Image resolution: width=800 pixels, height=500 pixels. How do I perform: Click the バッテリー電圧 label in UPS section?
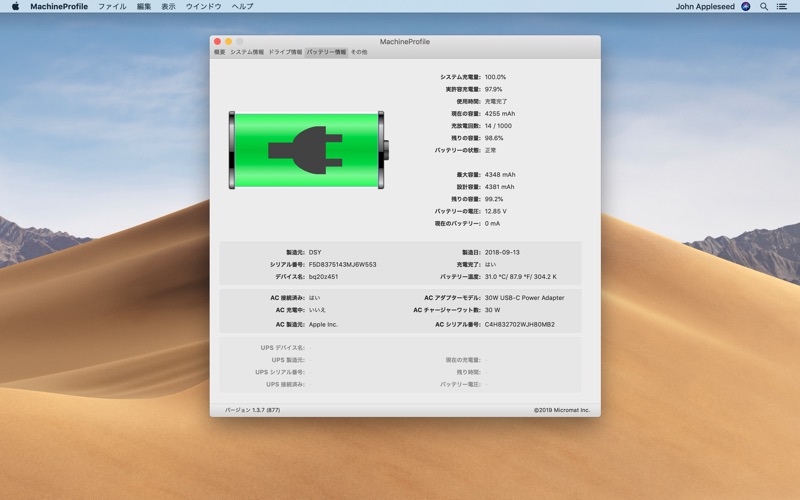point(460,385)
